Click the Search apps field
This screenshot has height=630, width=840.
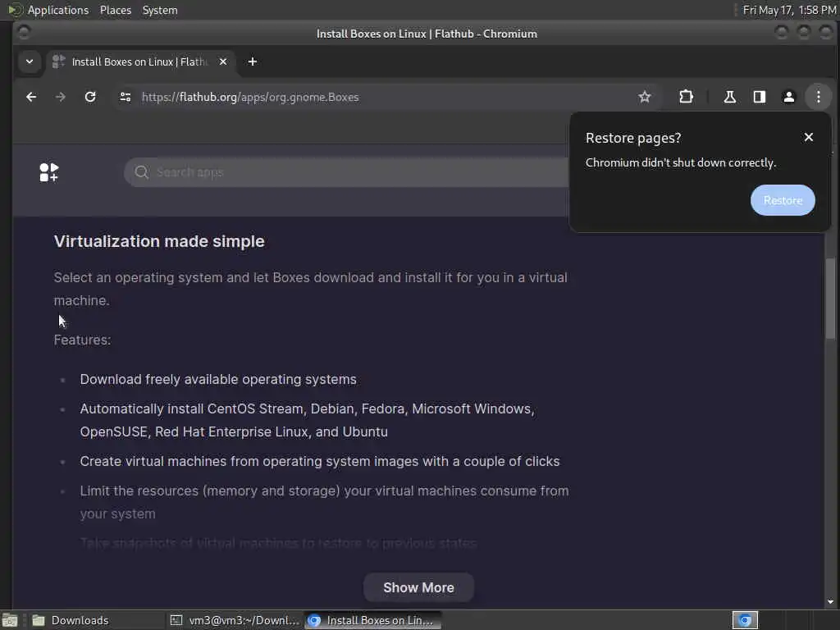click(347, 172)
